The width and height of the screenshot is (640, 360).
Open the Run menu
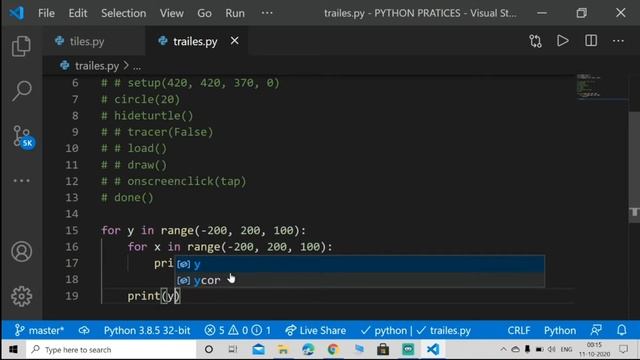coord(235,13)
